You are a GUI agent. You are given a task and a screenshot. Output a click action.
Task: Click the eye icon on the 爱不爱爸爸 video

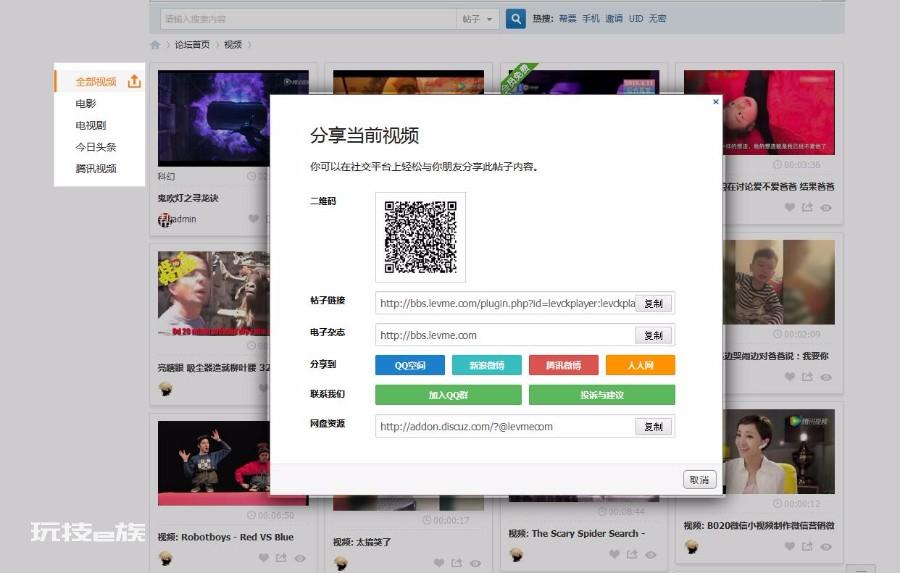coord(826,208)
